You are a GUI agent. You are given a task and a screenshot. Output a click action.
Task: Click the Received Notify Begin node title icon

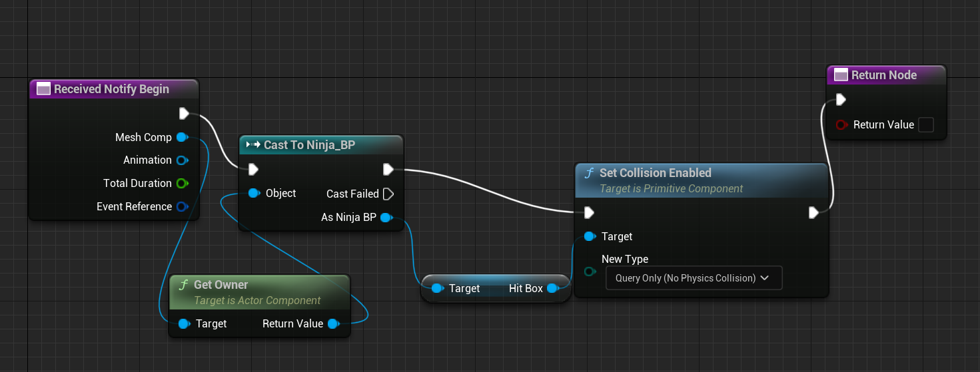tap(44, 89)
